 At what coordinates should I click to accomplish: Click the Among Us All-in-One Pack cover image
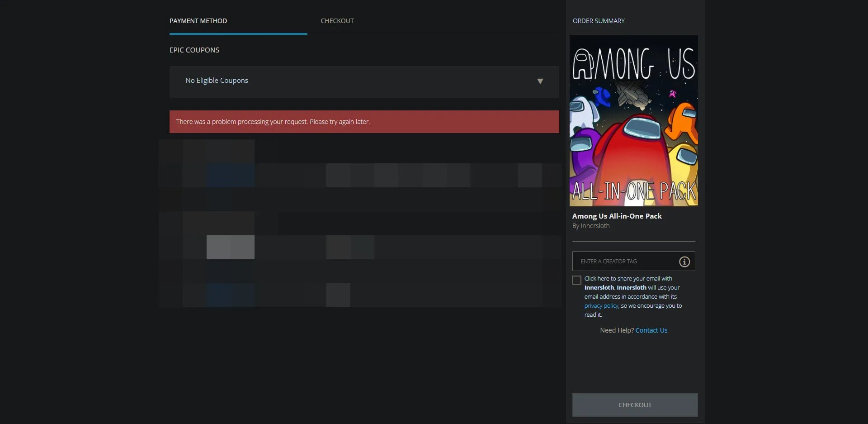633,120
